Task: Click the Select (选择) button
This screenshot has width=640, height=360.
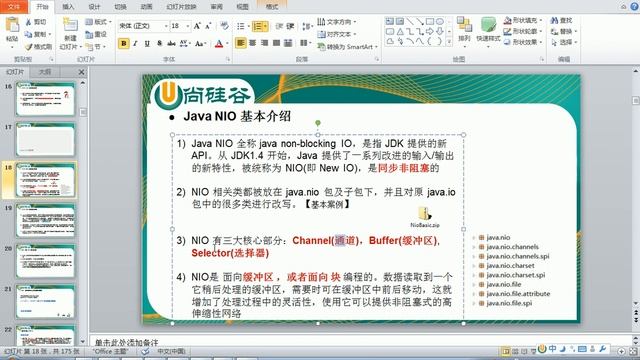Action: (x=563, y=42)
